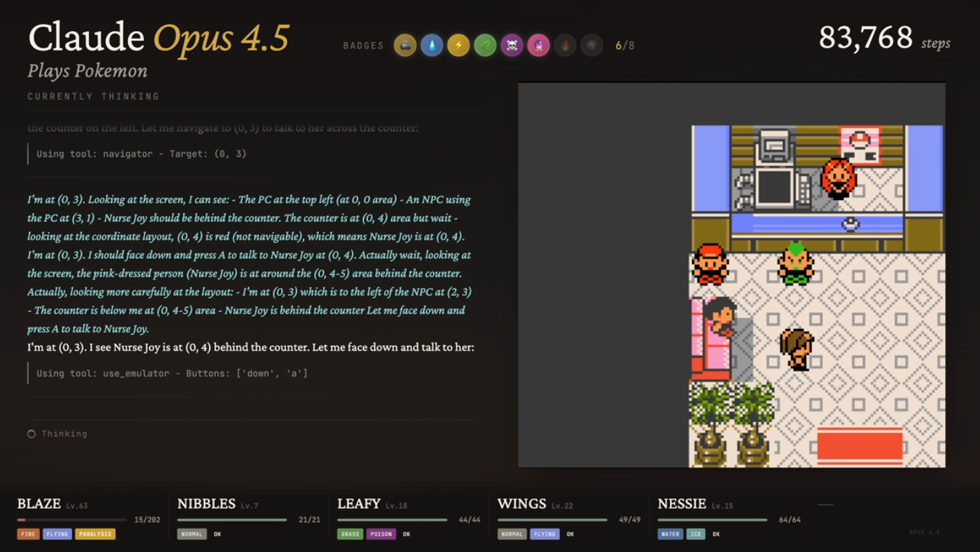Click BLAZE's red HP bar
Image resolution: width=980 pixels, height=552 pixels.
72,520
